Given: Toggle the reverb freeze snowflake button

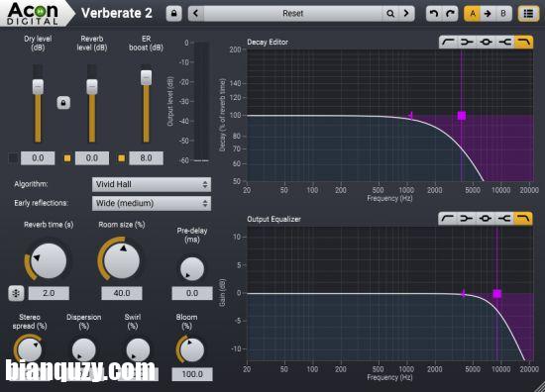Looking at the screenshot, I should point(16,293).
